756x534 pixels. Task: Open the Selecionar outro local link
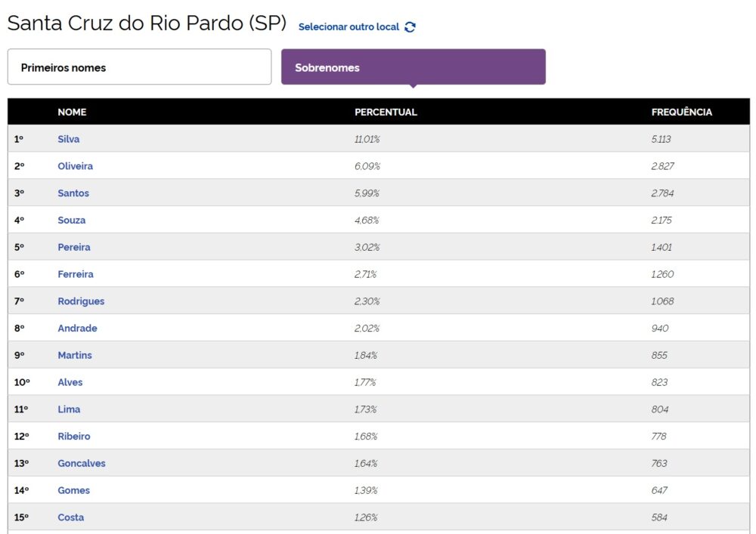tap(349, 27)
